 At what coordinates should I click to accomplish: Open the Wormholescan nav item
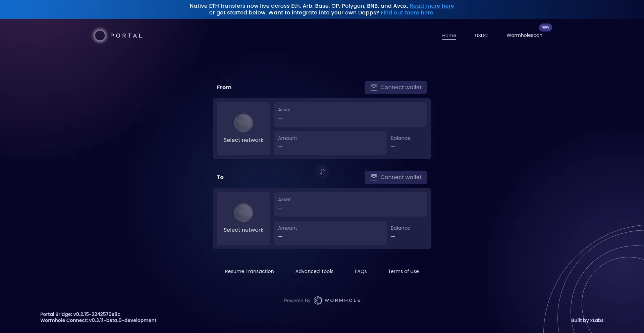[524, 35]
